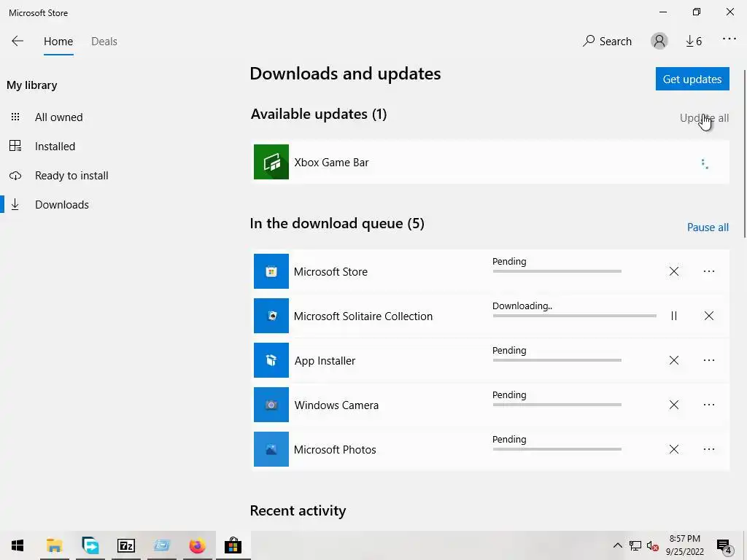The image size is (747, 560).
Task: Click the network tray icon
Action: coord(635,545)
